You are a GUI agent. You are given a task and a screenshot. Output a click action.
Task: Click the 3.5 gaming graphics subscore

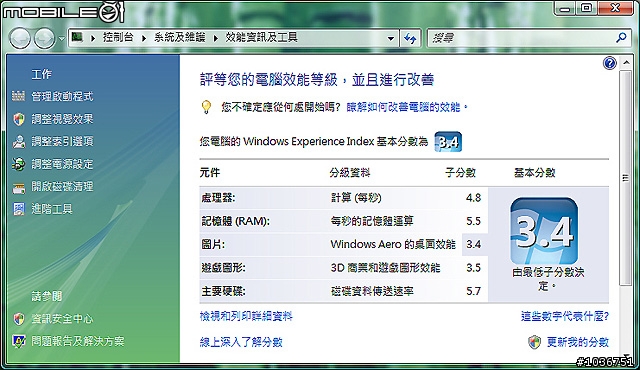click(473, 268)
